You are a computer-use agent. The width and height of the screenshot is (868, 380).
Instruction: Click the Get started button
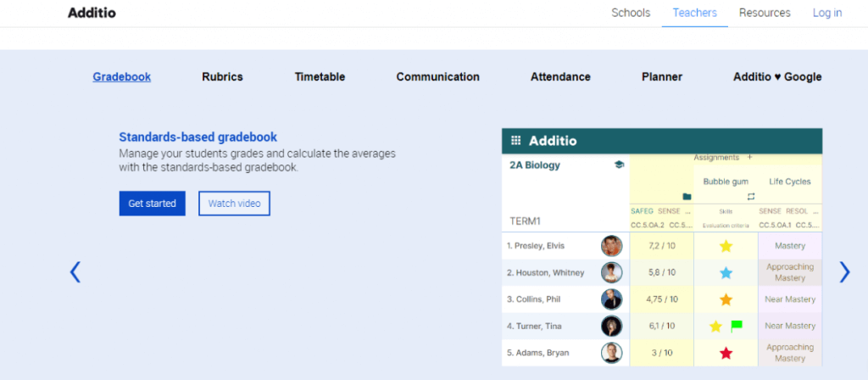pyautogui.click(x=153, y=204)
